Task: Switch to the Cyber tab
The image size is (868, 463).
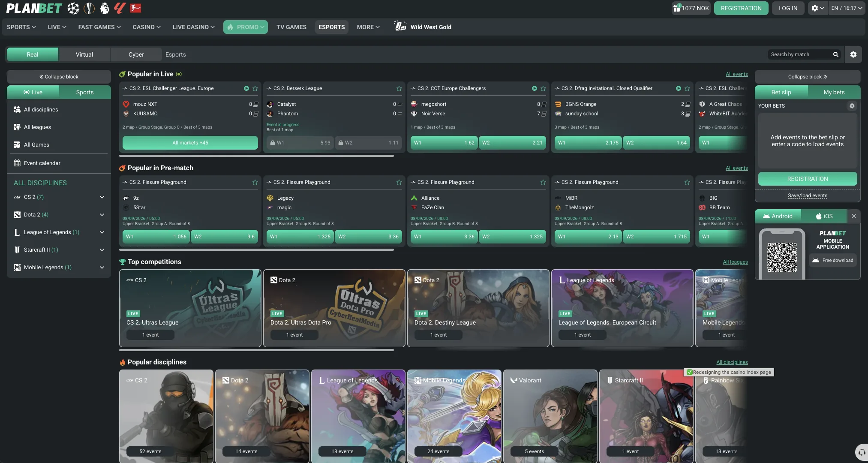Action: click(136, 54)
